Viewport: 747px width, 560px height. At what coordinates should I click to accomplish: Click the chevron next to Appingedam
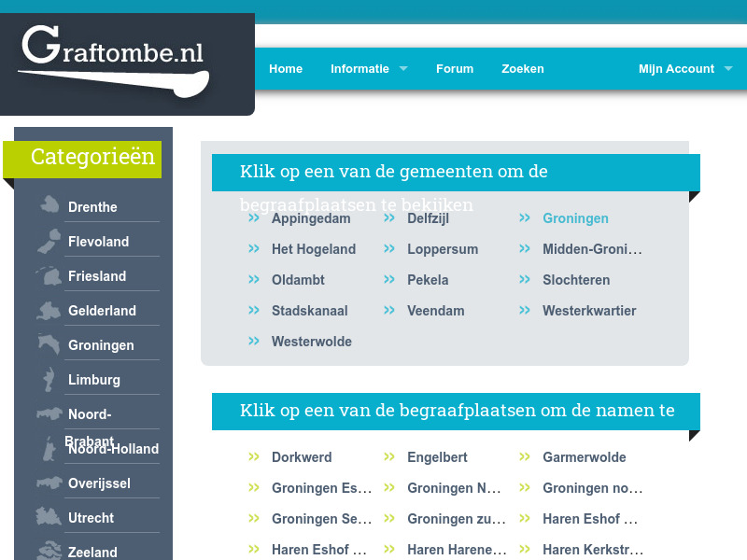coord(254,217)
